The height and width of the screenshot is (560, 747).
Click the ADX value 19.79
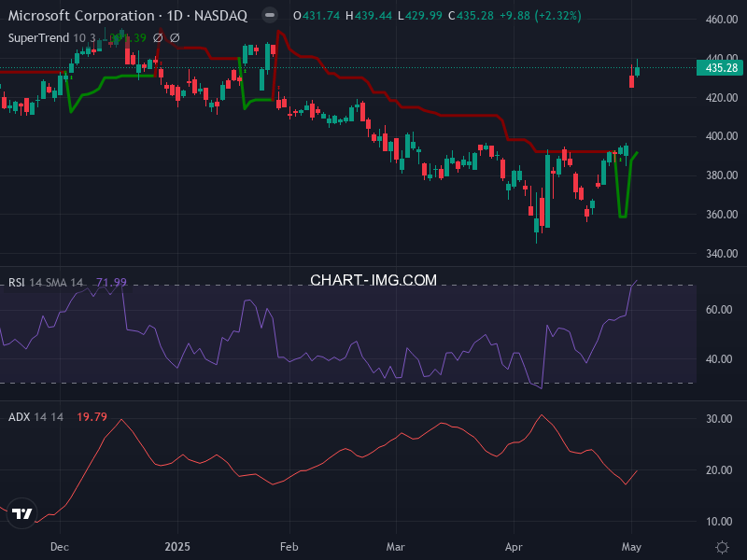point(92,417)
